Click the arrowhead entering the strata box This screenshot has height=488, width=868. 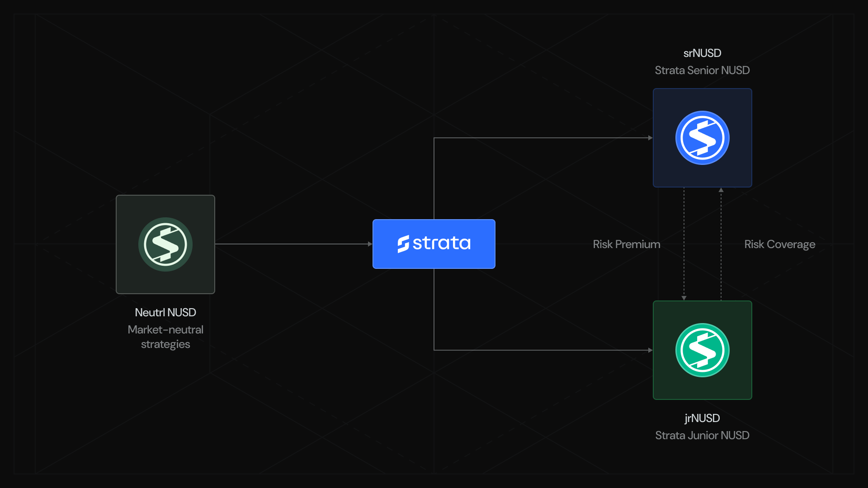click(370, 244)
